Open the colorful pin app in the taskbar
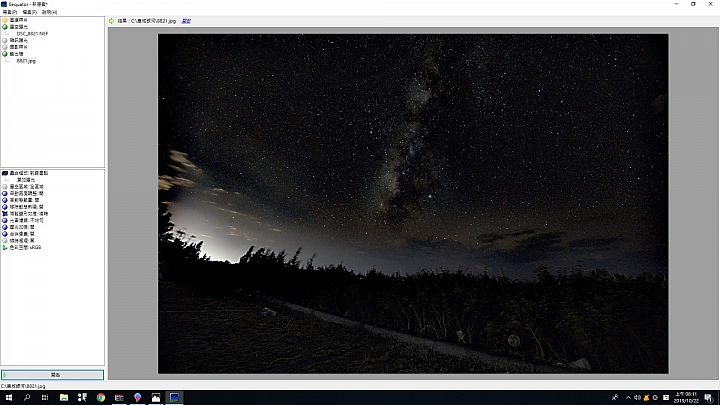The image size is (720, 405). [x=137, y=398]
